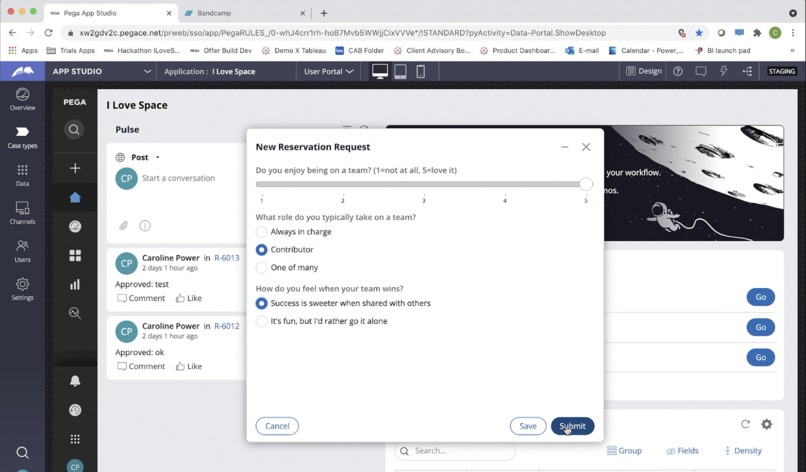Screen dimensions: 806x472
Task: Open the Group option for the table
Action: pos(625,450)
